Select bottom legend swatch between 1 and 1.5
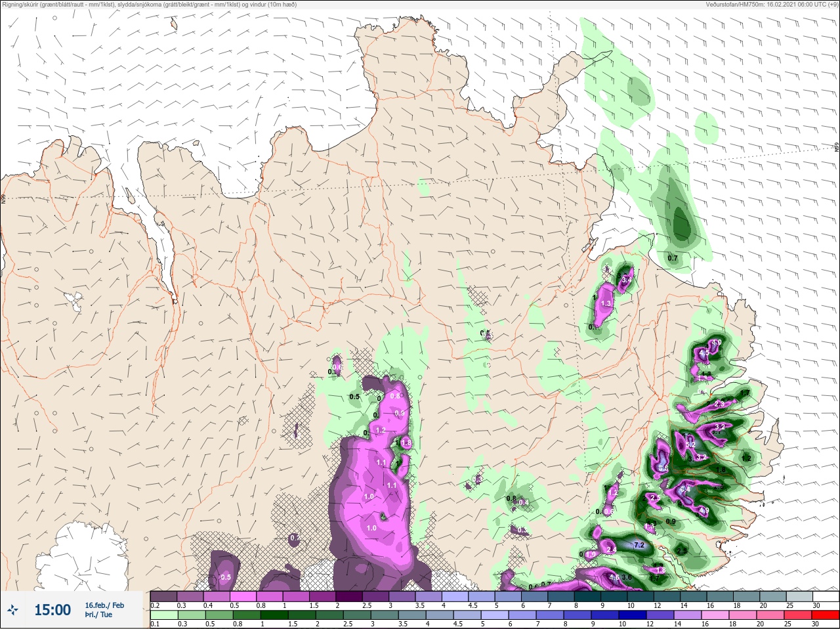Screen dimensions: 840x629 point(274,615)
